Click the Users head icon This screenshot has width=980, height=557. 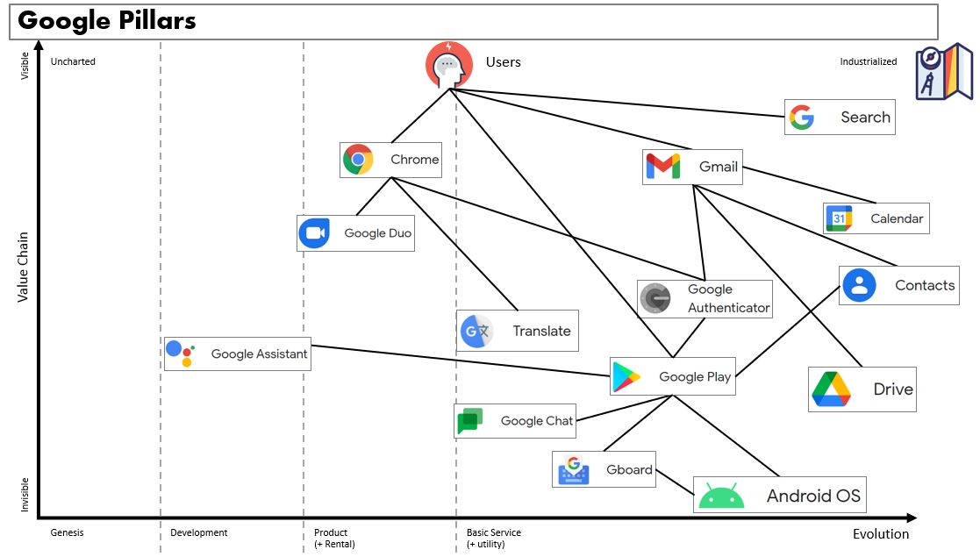[x=448, y=64]
